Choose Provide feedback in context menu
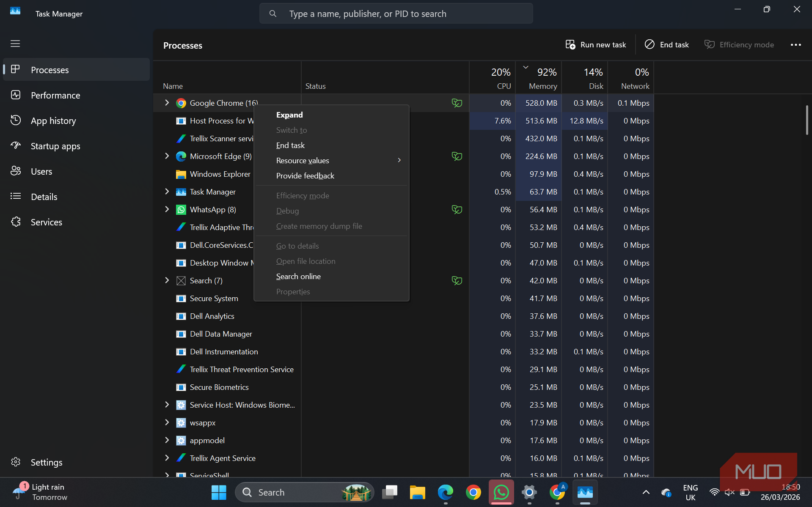Viewport: 812px width, 507px height. (x=331, y=175)
